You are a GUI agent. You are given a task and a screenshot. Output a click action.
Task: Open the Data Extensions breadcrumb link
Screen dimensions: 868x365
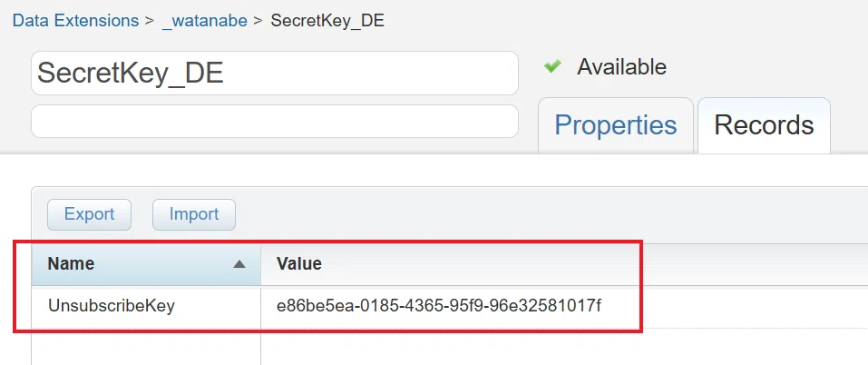[x=76, y=21]
